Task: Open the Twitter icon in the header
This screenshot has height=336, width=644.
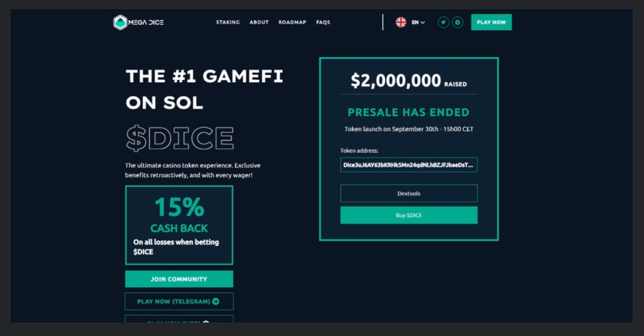Action: (443, 22)
